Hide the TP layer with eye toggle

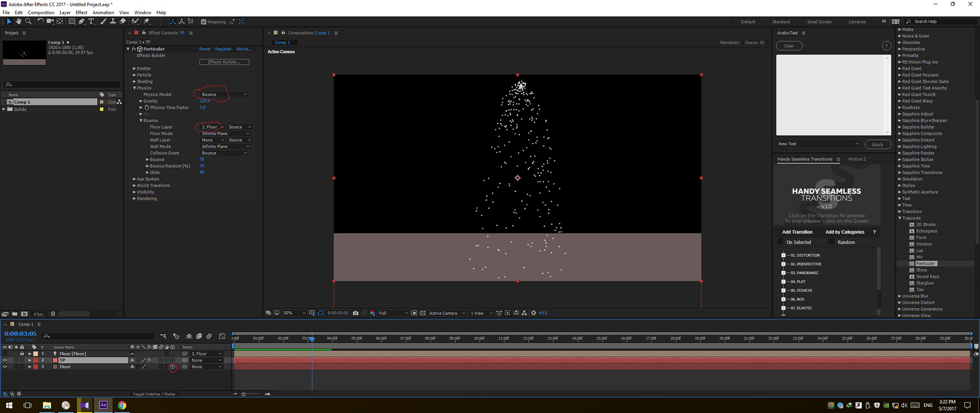click(x=5, y=360)
